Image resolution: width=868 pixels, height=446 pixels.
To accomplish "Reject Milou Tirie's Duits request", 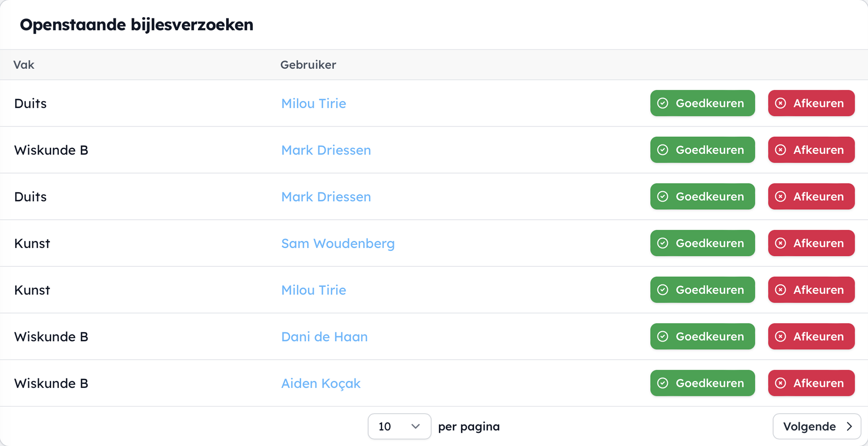I will (x=811, y=103).
